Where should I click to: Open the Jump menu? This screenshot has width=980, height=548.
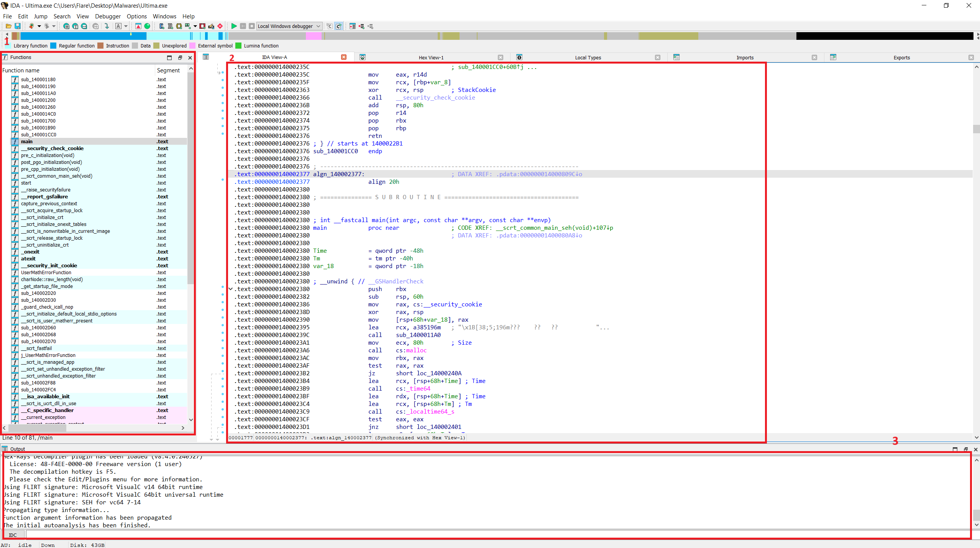[x=41, y=16]
